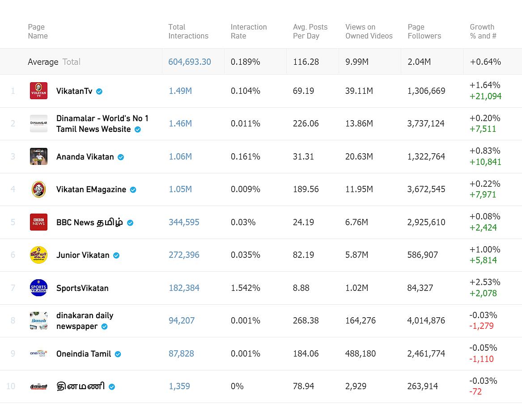Click the BBC News red logo icon
Viewport: 522px width, 420px height.
38,222
